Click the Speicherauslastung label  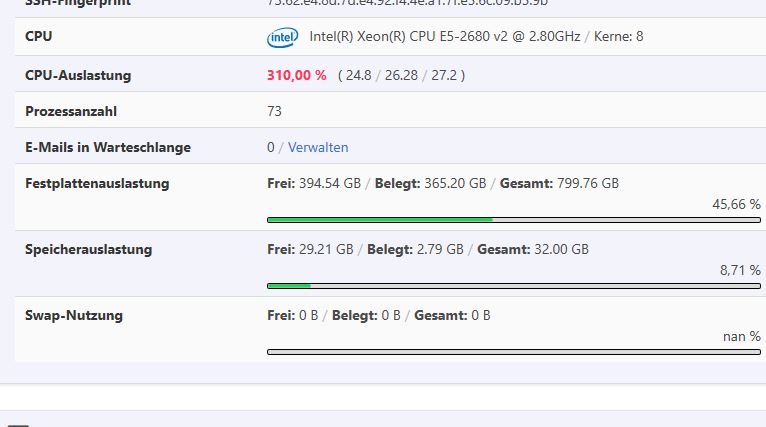point(89,249)
